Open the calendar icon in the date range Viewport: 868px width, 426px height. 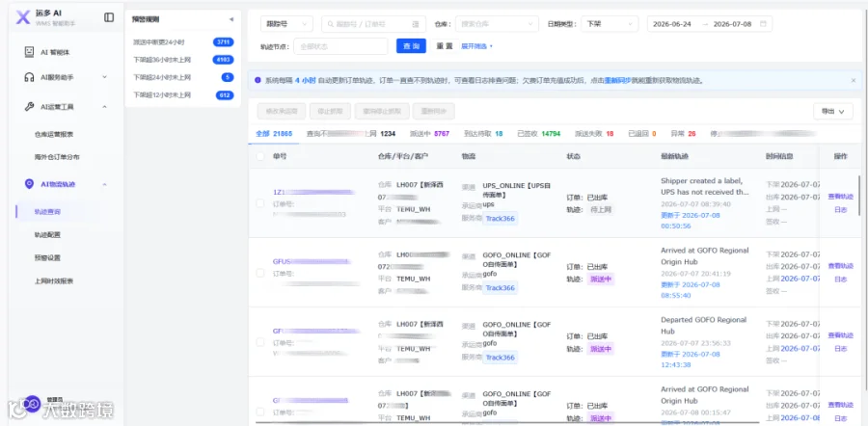[764, 24]
